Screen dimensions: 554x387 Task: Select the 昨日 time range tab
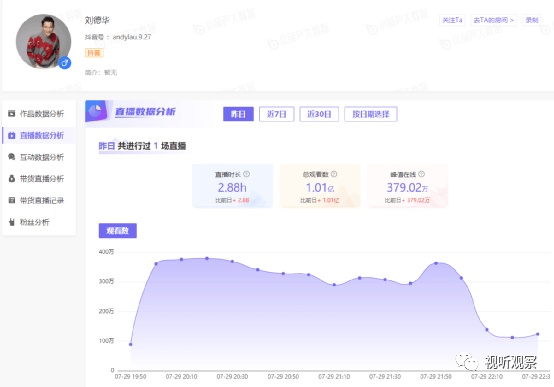238,114
